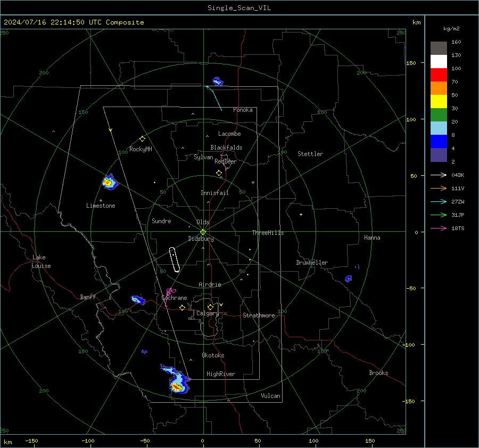Click the 2024/07/16 22:14:50 UTC Composite timestamp

click(x=73, y=22)
